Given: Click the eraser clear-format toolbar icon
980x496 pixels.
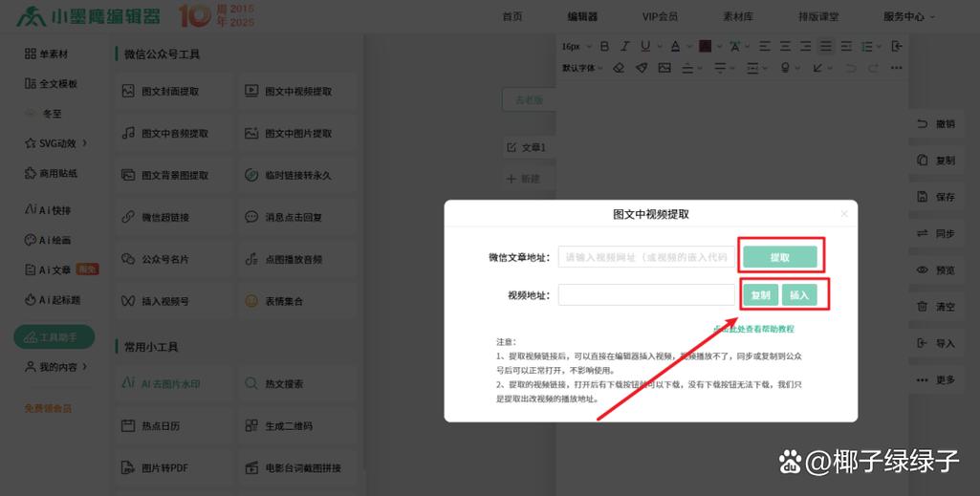Looking at the screenshot, I should [x=619, y=68].
